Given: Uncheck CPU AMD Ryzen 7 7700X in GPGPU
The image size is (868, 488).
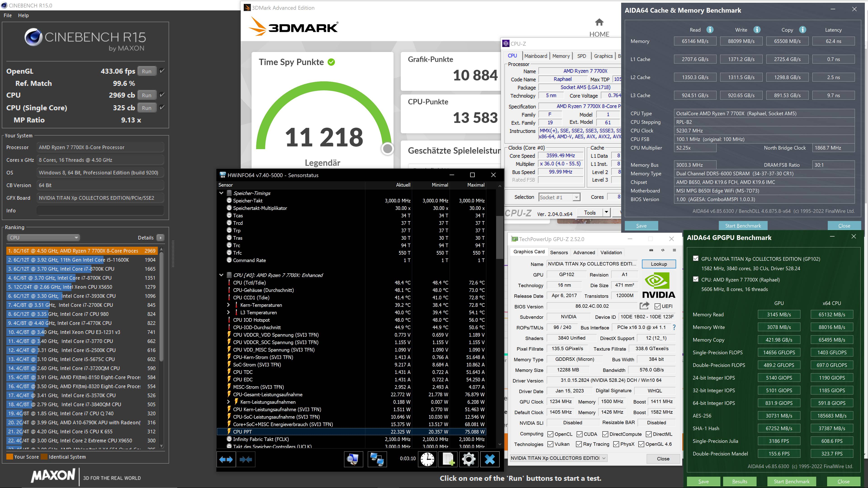Looking at the screenshot, I should [x=696, y=279].
